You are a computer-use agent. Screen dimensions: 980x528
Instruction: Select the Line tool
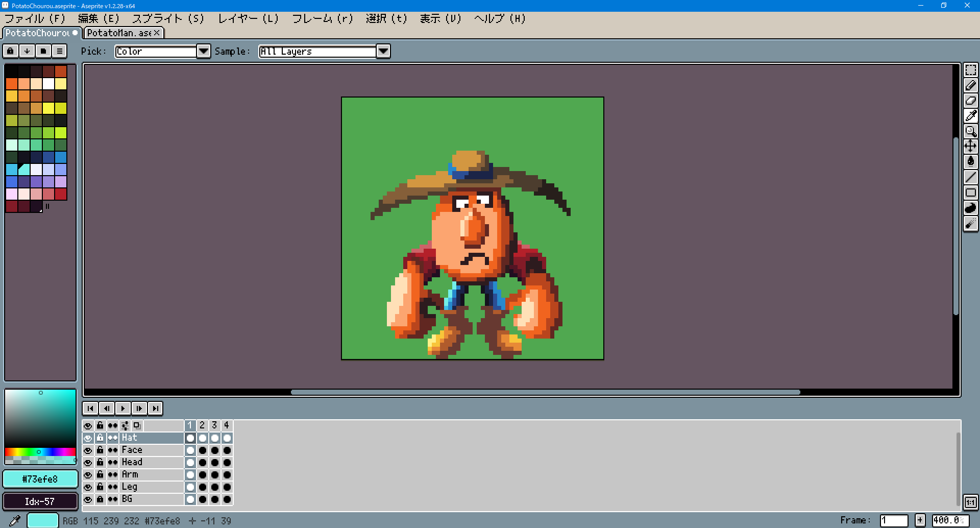tap(970, 177)
